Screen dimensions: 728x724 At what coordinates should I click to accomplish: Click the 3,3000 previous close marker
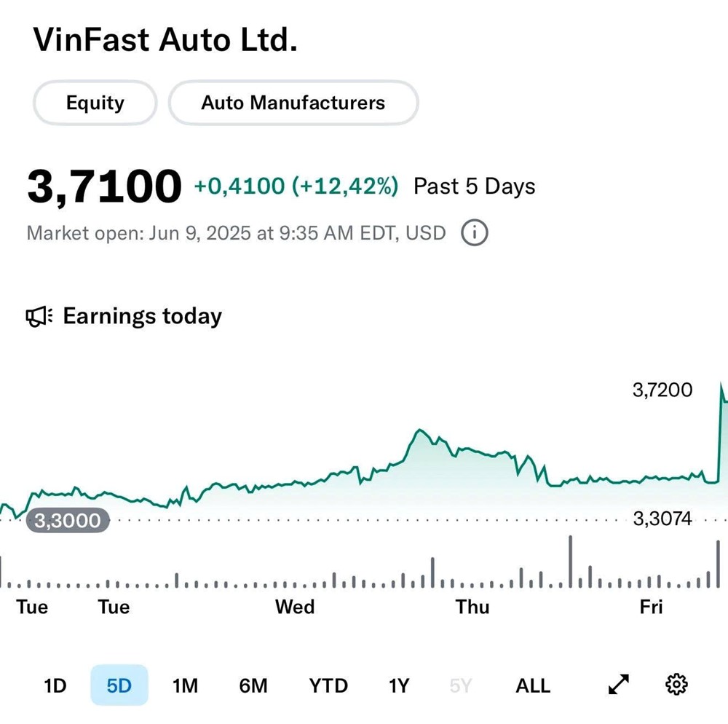(x=68, y=520)
